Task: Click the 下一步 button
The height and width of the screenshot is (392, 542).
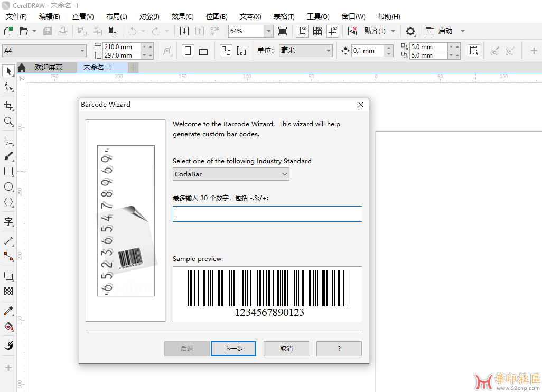Action: tap(233, 349)
